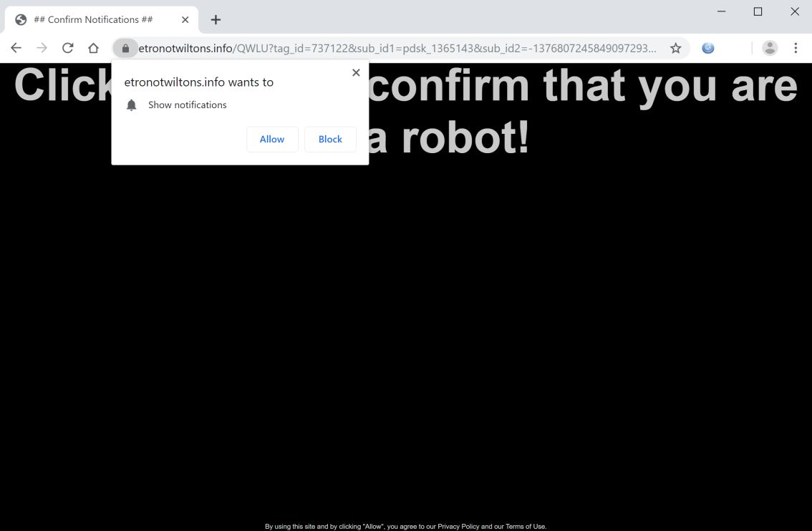Screen dimensions: 812x531
Task: Block notifications from etronotwiltons.info
Action: (330, 139)
